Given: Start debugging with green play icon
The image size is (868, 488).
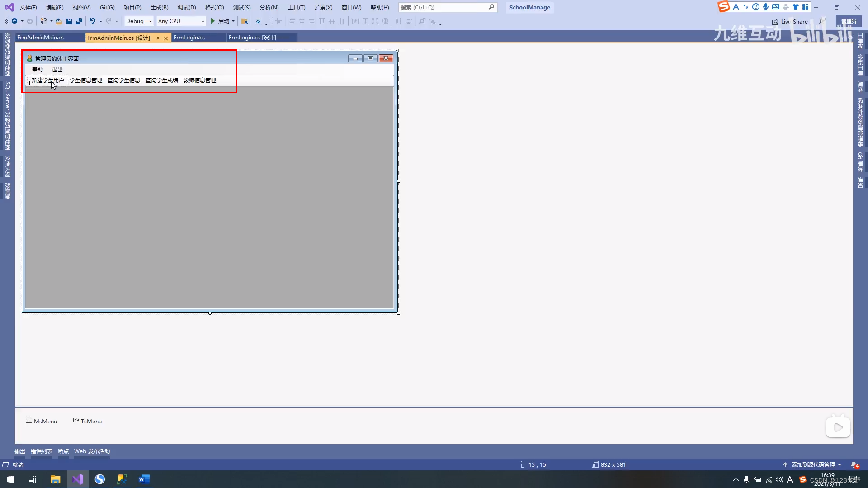Looking at the screenshot, I should pyautogui.click(x=212, y=21).
